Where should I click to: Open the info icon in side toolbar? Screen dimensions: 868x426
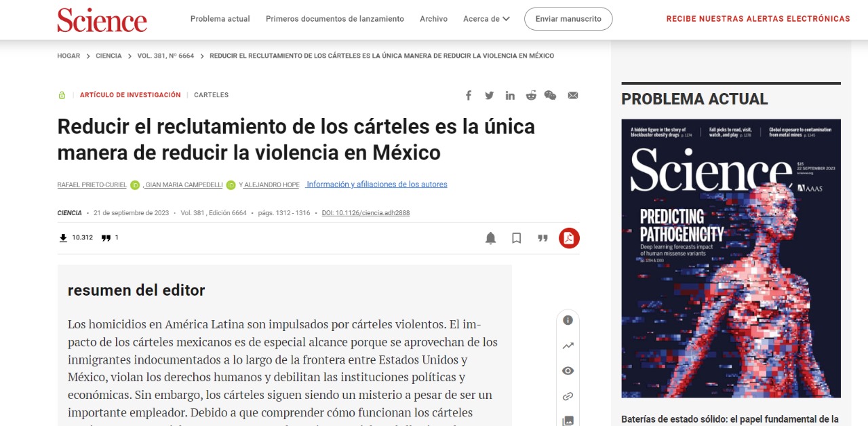click(568, 320)
